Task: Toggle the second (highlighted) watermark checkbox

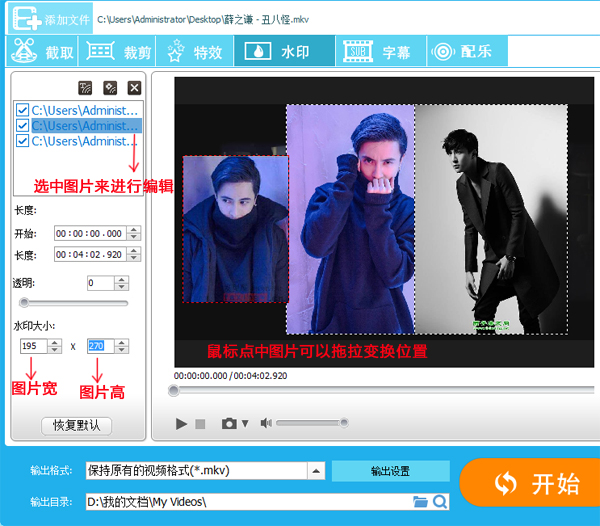Action: pyautogui.click(x=22, y=126)
